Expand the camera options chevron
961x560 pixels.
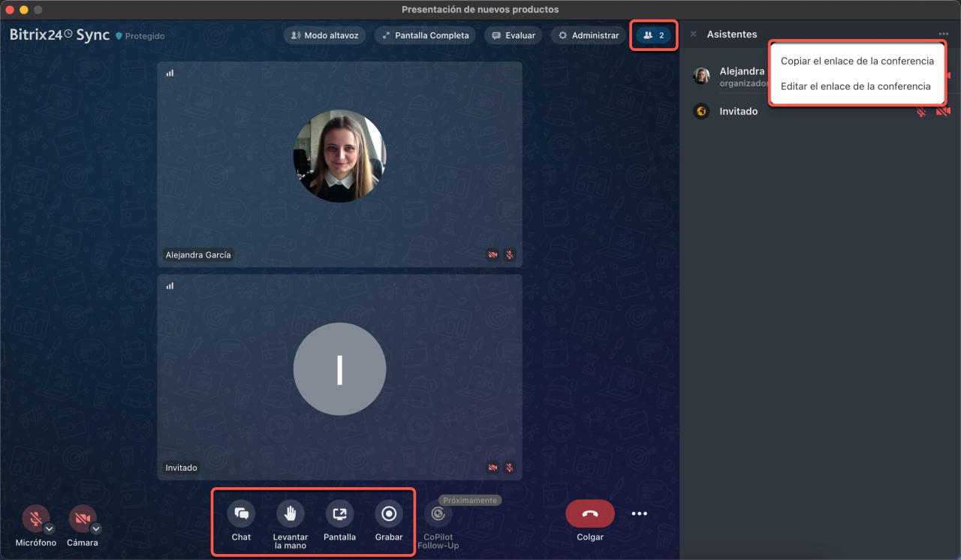click(x=97, y=528)
